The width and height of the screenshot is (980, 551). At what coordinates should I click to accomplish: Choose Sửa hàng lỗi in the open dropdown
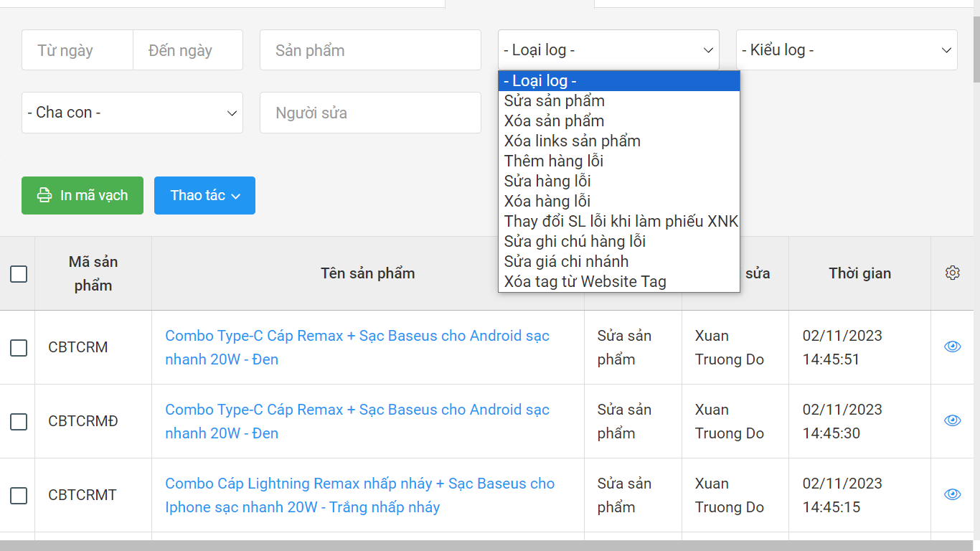tap(547, 181)
